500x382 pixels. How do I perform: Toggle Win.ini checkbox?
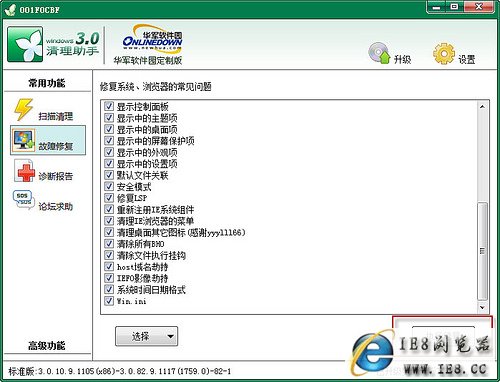[x=109, y=300]
